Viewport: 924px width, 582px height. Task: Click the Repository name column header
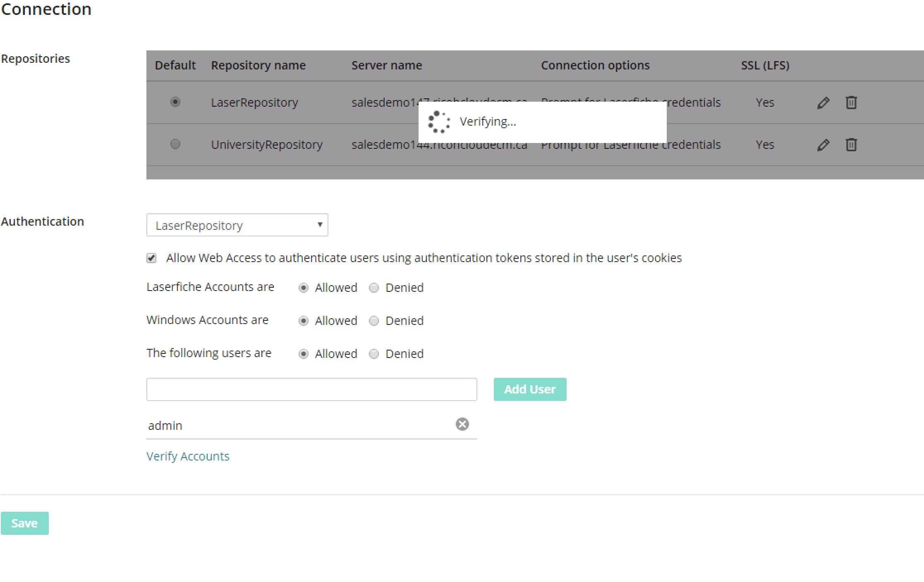258,65
